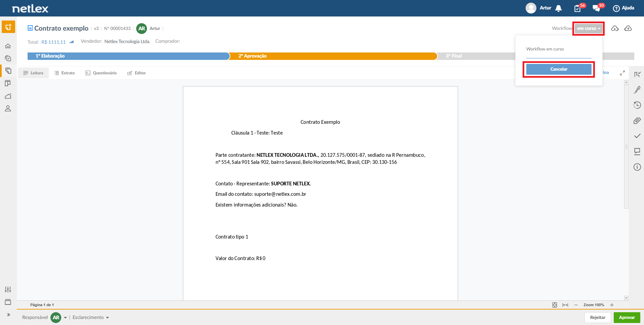This screenshot has width=644, height=325.
Task: Go to home icon in left sidebar
Action: pos(8,46)
